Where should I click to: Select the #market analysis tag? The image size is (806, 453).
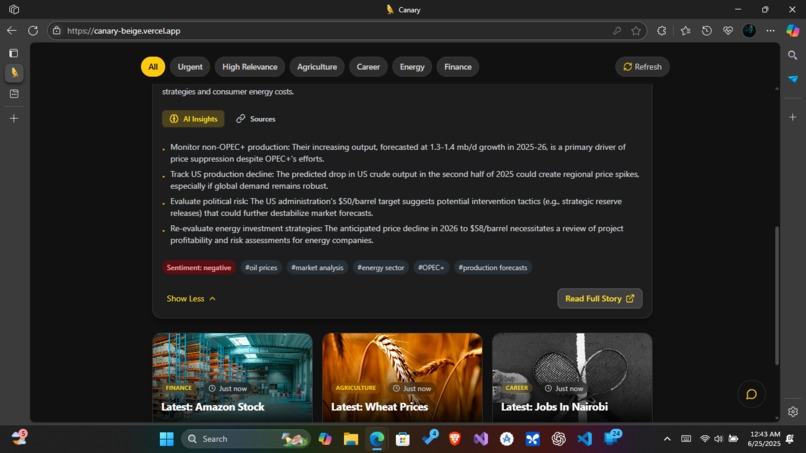click(317, 267)
